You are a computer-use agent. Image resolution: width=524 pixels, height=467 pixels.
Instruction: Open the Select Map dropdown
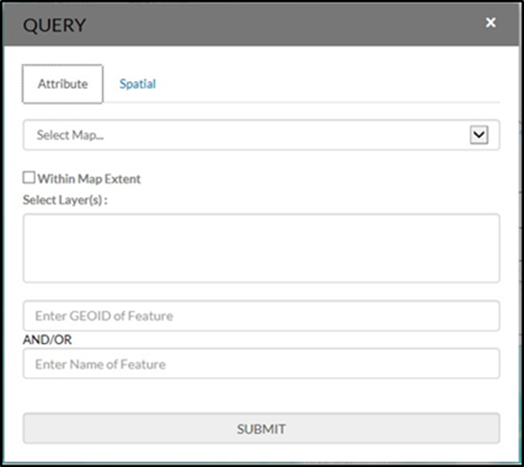point(261,135)
